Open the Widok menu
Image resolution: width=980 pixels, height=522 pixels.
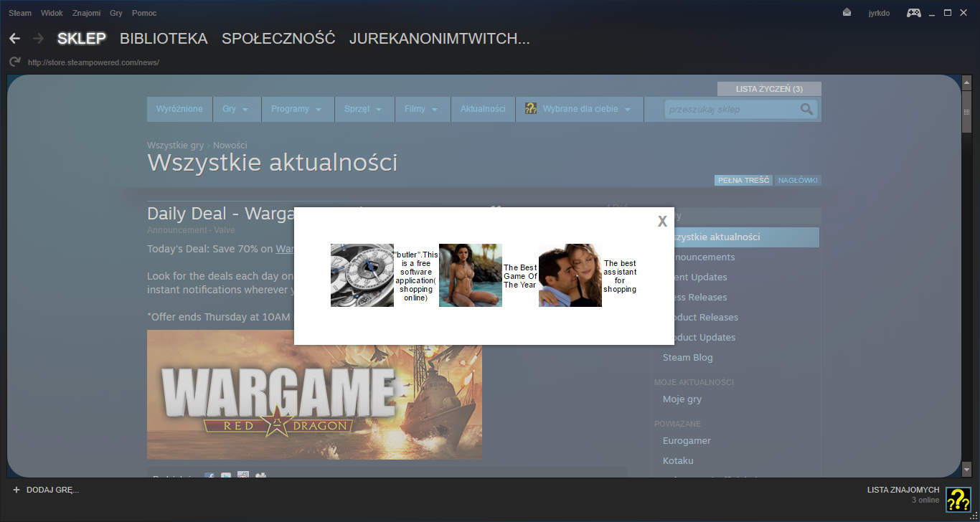[52, 13]
